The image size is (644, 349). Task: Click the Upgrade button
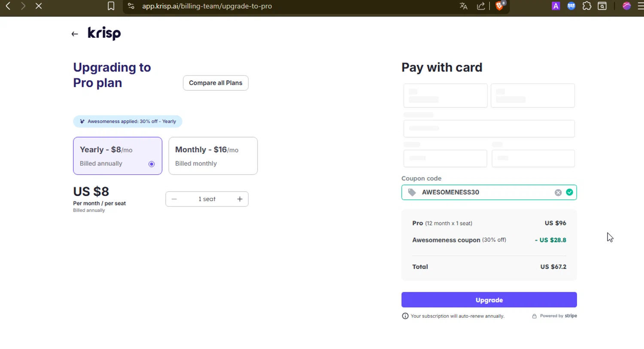[489, 300]
